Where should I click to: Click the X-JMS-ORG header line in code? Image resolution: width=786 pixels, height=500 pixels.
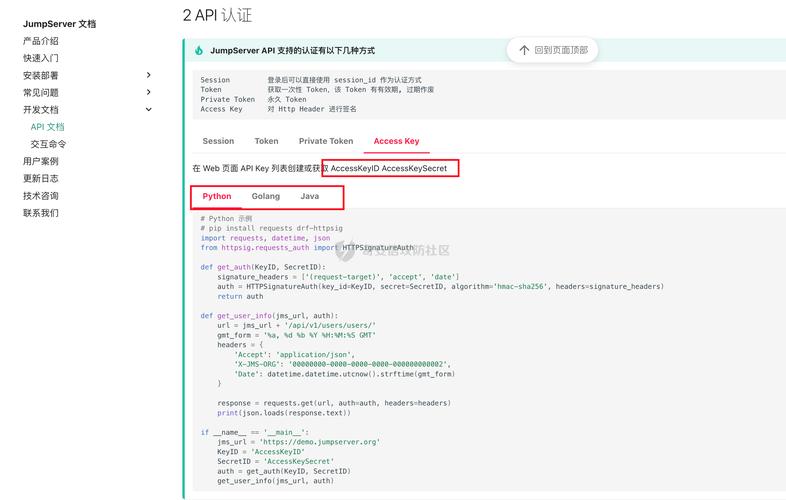(342, 364)
